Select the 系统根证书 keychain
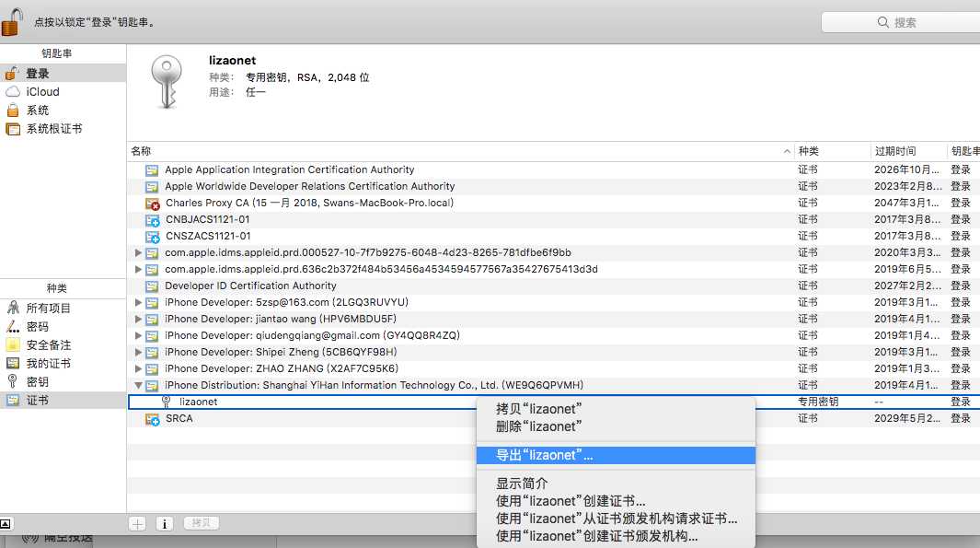 point(63,128)
